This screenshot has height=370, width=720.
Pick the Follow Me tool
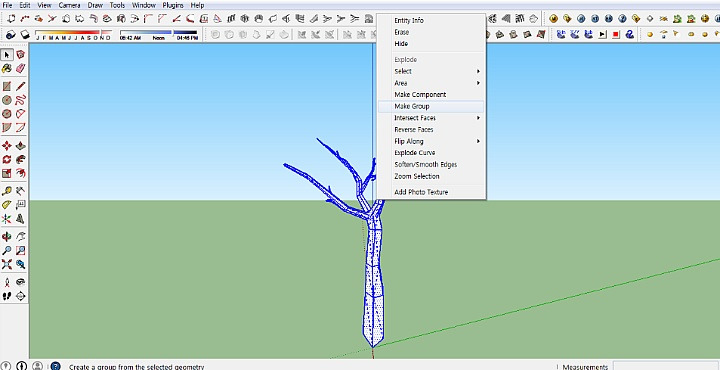(x=21, y=160)
